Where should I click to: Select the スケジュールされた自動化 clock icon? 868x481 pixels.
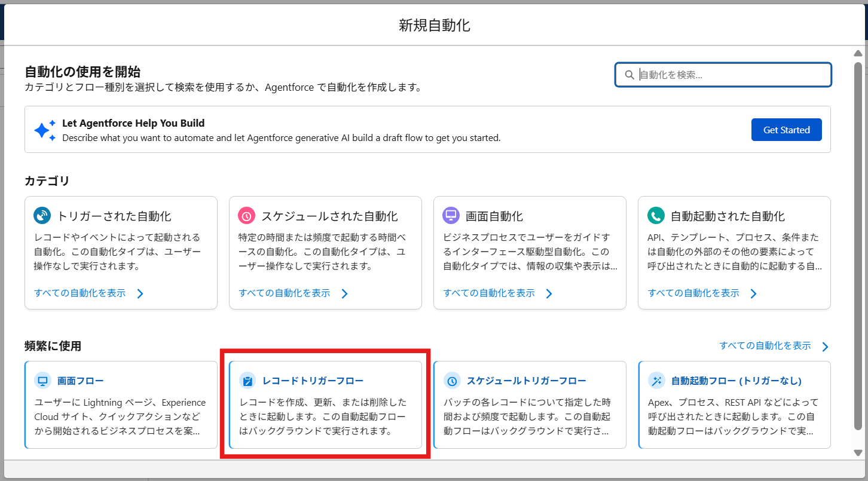(x=247, y=216)
